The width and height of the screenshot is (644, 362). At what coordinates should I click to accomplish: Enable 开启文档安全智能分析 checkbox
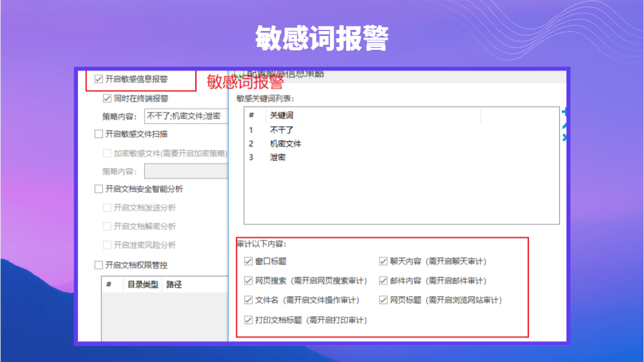click(x=98, y=189)
